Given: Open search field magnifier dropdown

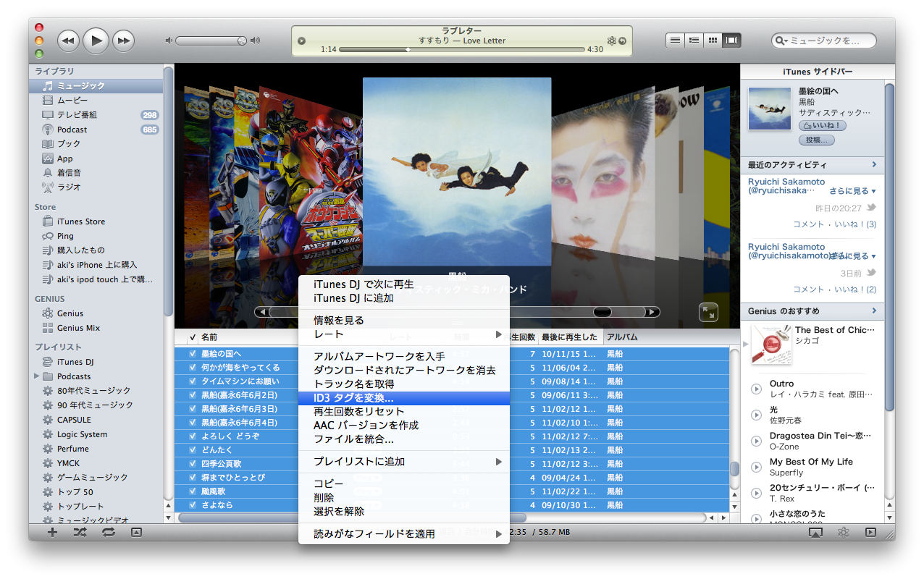Looking at the screenshot, I should pos(782,41).
